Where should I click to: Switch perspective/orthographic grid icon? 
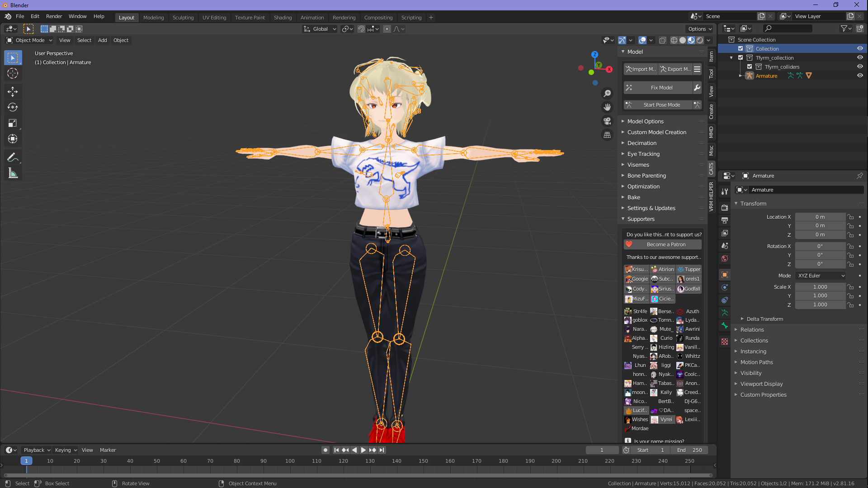[x=607, y=135]
